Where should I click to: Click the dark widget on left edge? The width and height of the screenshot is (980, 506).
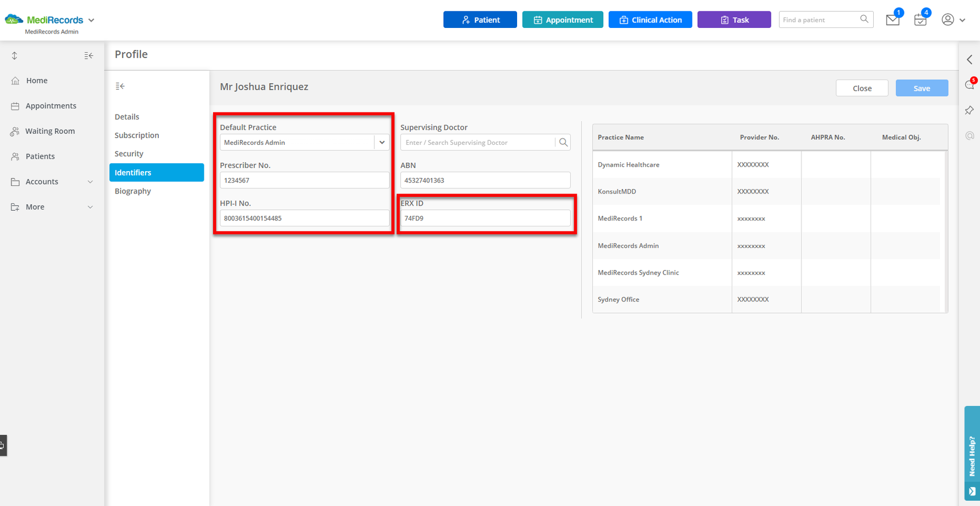click(x=3, y=445)
